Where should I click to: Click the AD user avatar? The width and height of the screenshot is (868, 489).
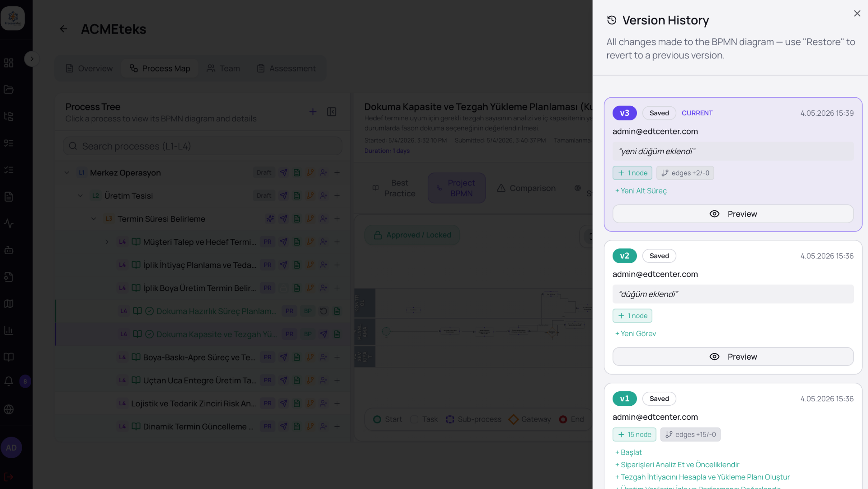coord(11,448)
